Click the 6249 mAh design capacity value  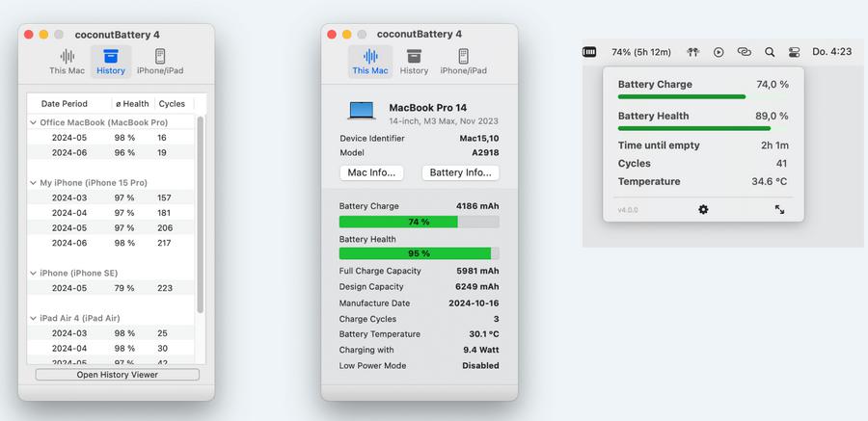coord(477,286)
